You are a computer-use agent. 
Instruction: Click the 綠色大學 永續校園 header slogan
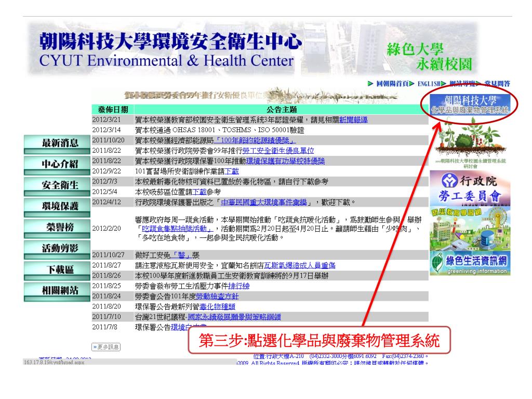point(429,57)
